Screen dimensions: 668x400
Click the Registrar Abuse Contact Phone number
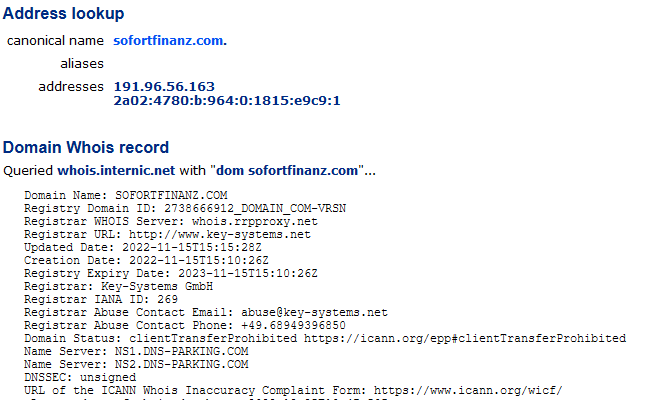pyautogui.click(x=293, y=325)
